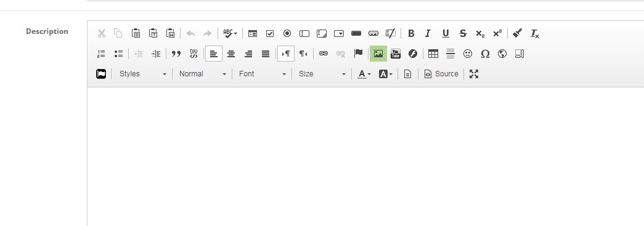
Task: Click inside the Description text area
Action: [x=365, y=156]
